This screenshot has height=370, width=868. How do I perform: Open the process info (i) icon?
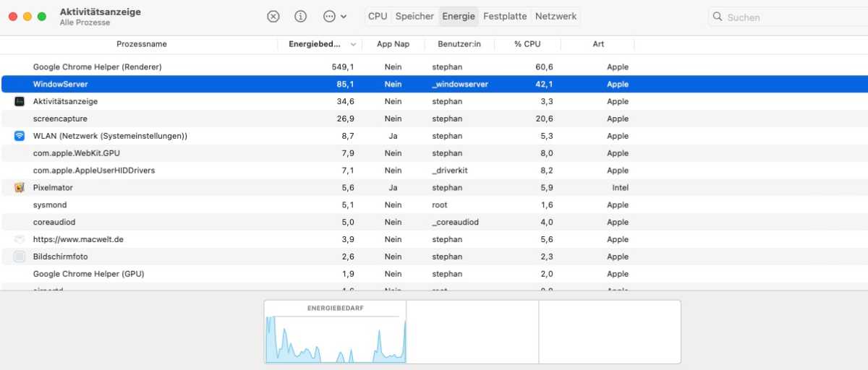(301, 16)
